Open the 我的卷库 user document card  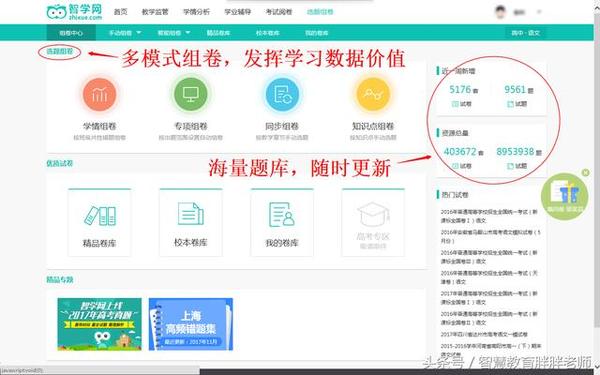282,222
